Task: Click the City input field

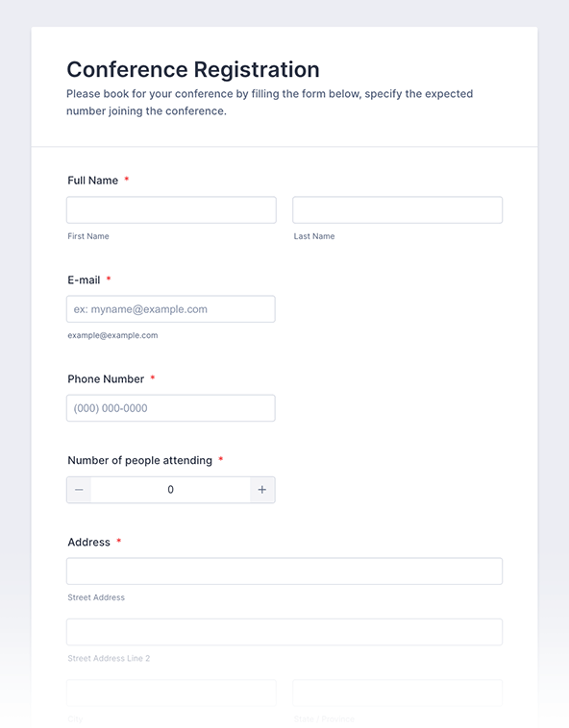Action: [171, 692]
